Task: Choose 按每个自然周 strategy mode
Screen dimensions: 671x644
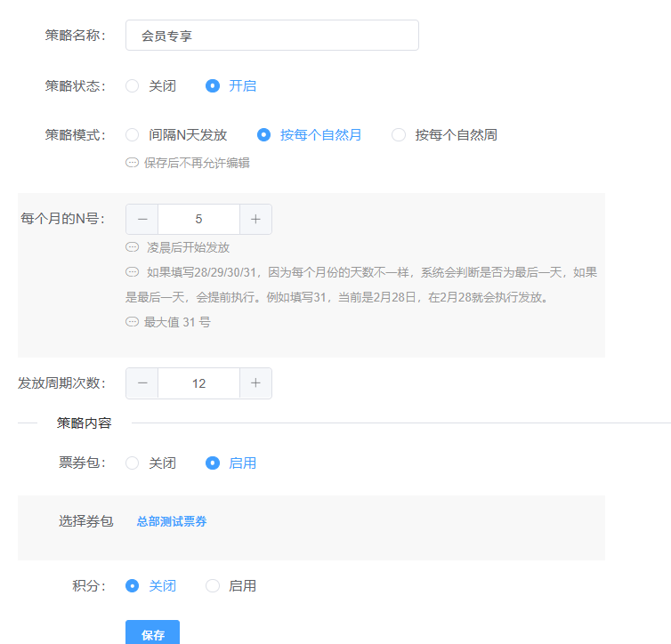Action: (x=399, y=135)
